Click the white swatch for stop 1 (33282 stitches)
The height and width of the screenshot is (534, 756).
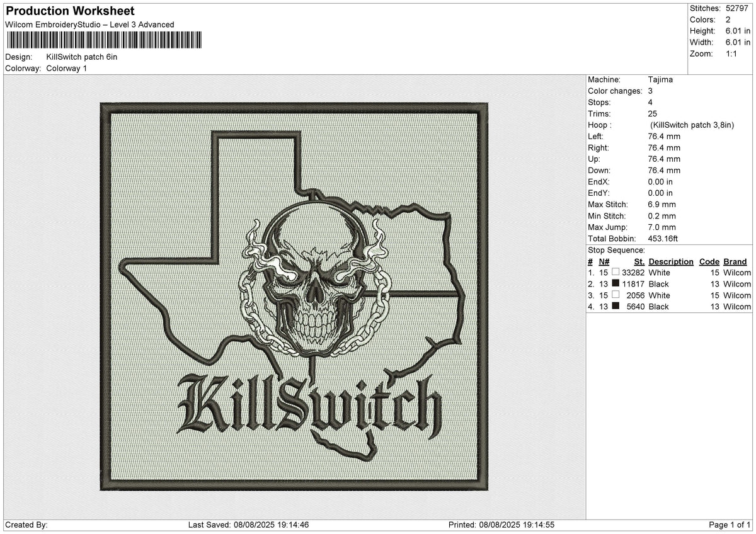pos(616,272)
